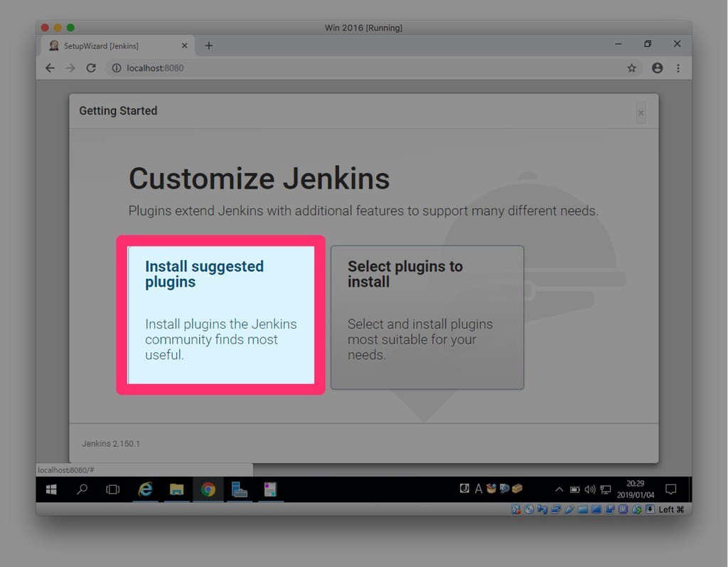Open Windows taskbar search
Screen dimensions: 728x567
82,489
